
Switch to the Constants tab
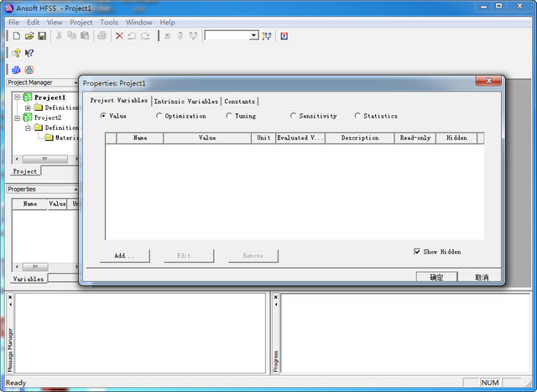pos(239,102)
